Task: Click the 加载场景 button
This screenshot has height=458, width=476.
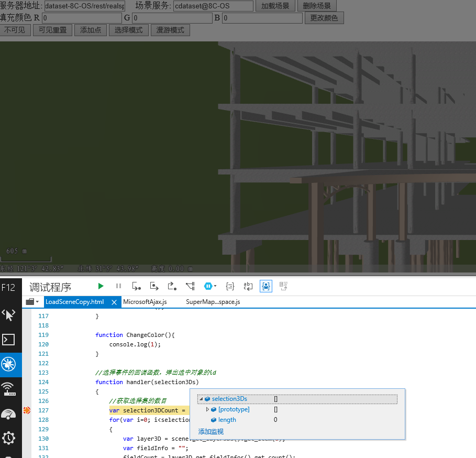Action: [275, 6]
